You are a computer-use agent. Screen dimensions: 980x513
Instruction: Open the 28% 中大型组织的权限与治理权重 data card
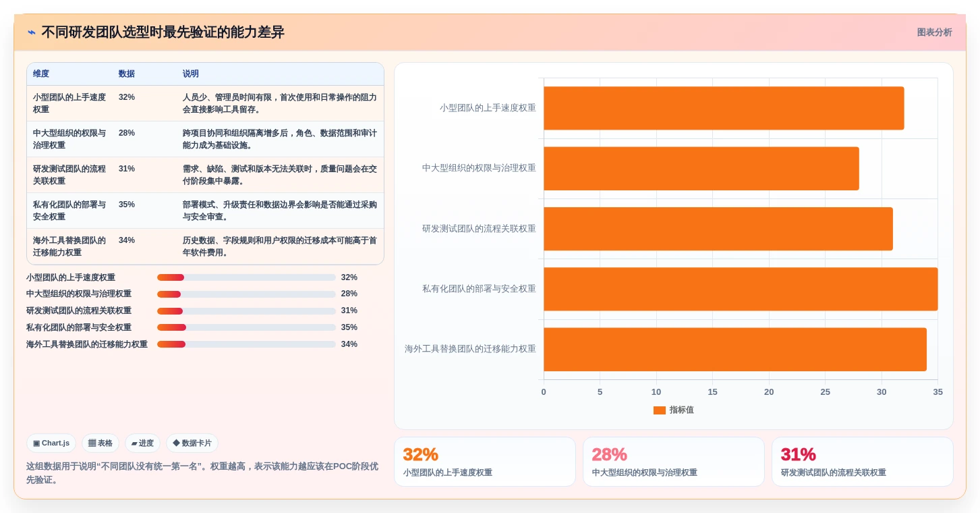(674, 462)
